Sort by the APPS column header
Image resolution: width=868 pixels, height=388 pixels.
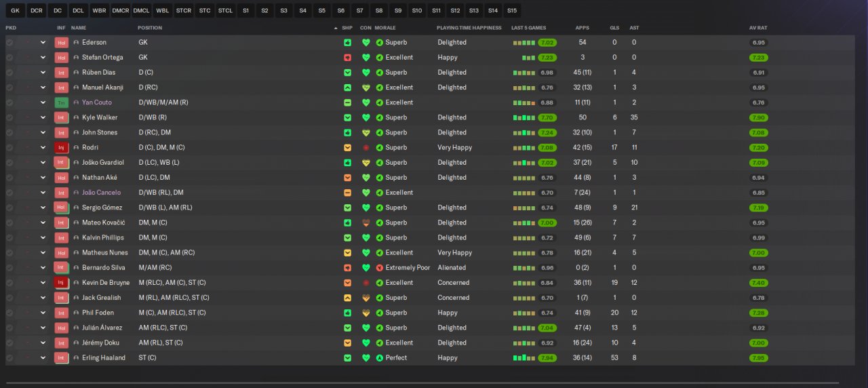point(582,28)
